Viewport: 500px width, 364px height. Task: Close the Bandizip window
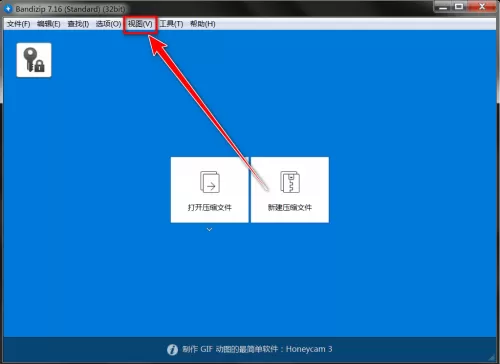(482, 7)
